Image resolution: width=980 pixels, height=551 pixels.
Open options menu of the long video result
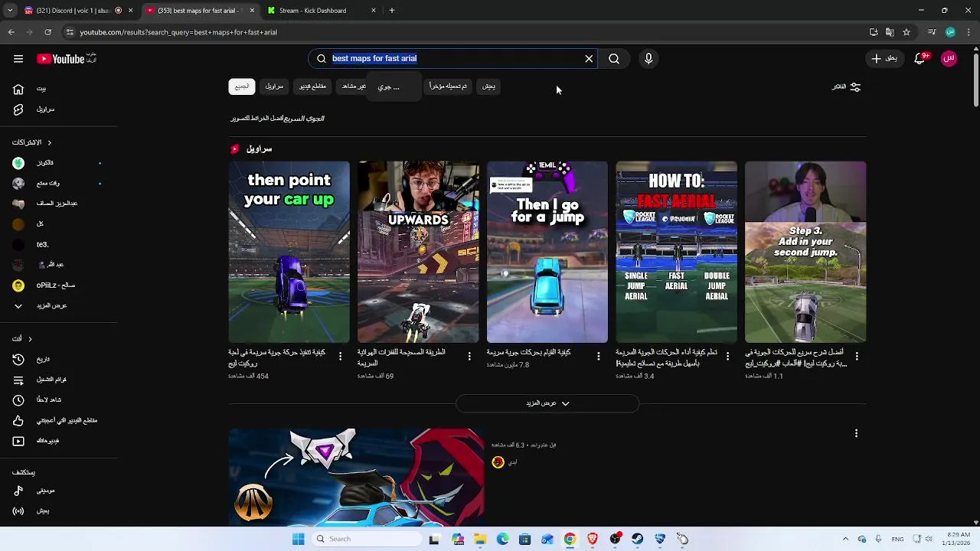856,433
